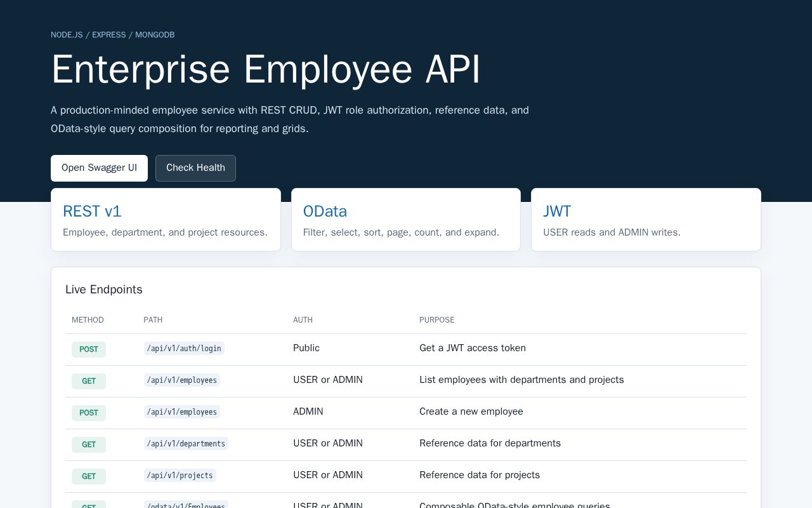
Task: Click "USER or ADMIN" in the list employees row
Action: (x=328, y=380)
